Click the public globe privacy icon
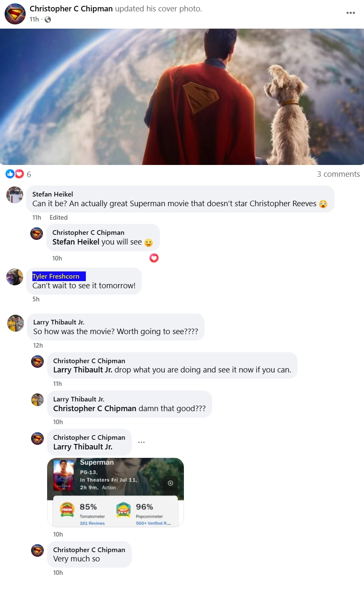 (48, 19)
